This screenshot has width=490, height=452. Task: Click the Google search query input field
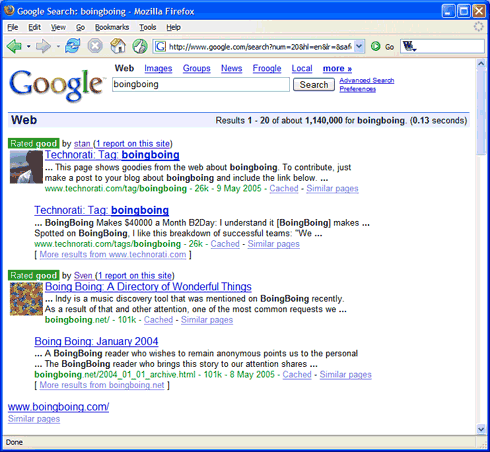click(201, 84)
